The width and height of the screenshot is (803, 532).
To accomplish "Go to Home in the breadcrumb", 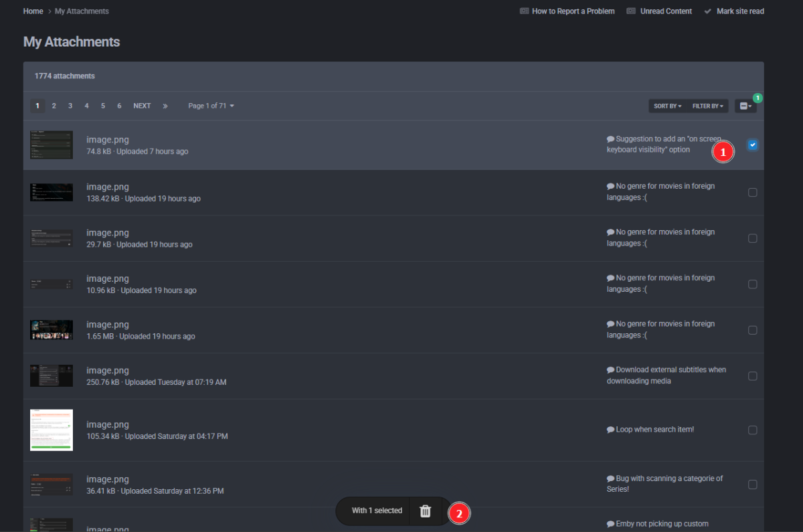I will coord(33,11).
